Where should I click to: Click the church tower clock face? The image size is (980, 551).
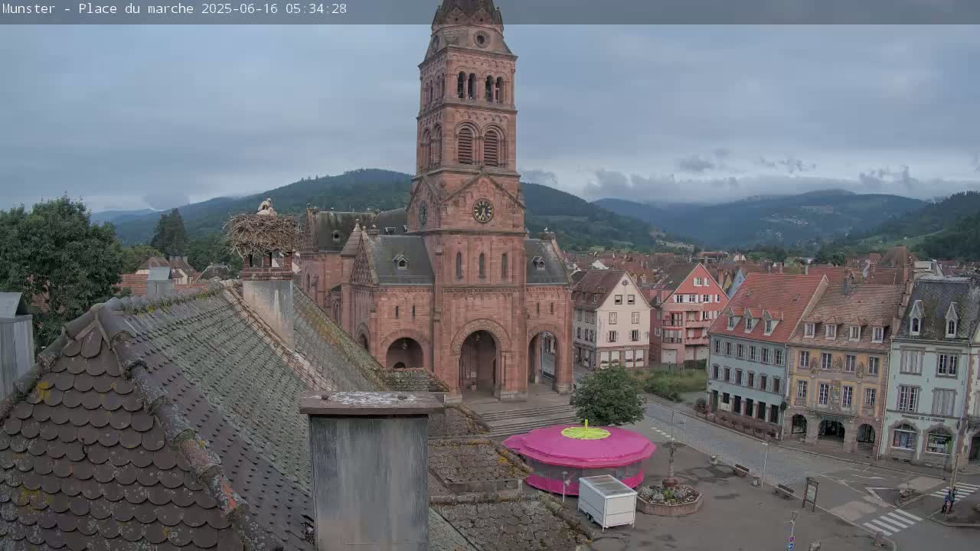click(x=482, y=210)
